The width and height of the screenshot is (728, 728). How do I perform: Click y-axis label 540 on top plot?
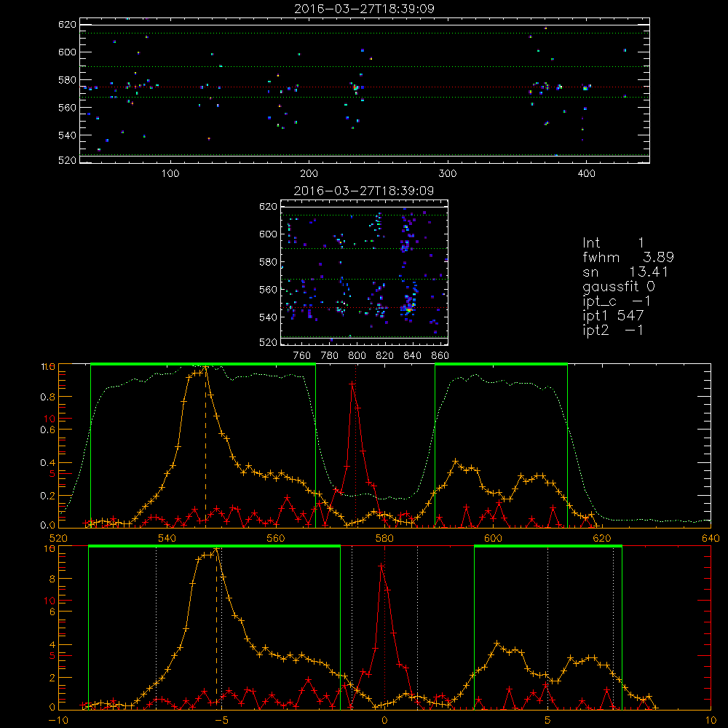[x=67, y=135]
